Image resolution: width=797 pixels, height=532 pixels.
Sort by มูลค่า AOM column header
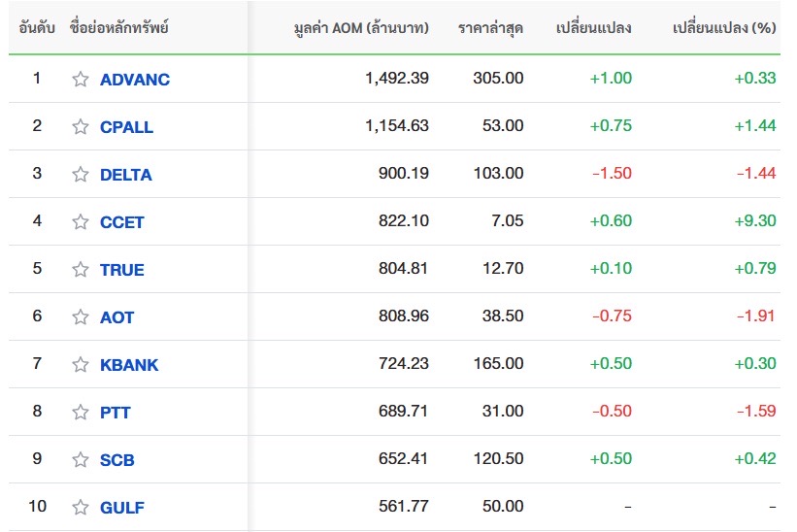(360, 27)
